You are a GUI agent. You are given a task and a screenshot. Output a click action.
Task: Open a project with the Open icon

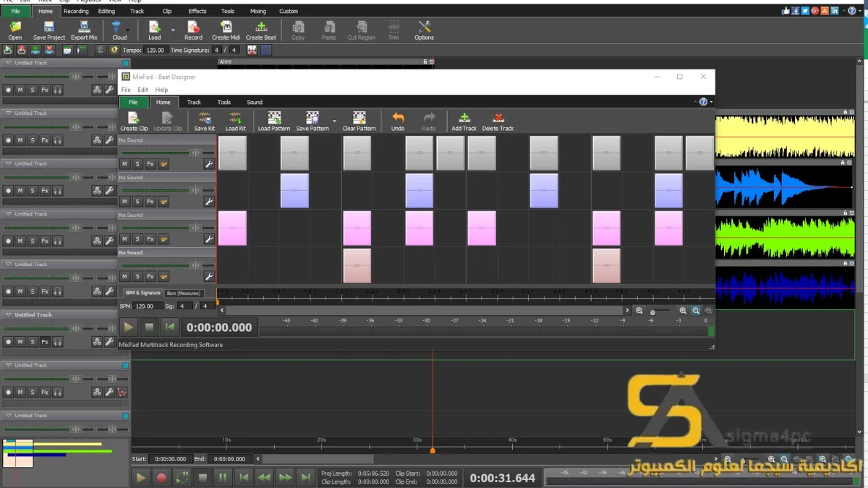click(15, 30)
